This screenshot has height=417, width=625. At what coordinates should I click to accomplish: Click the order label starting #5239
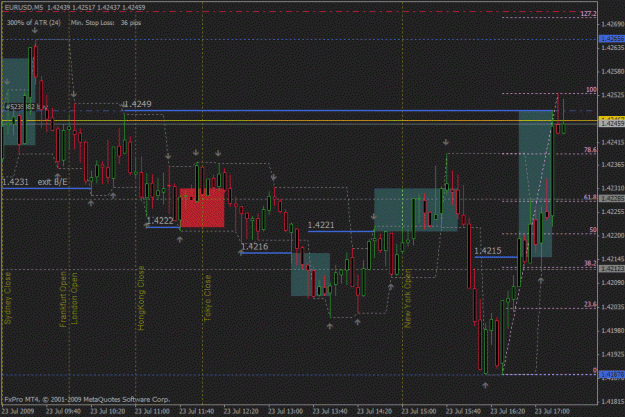25,106
